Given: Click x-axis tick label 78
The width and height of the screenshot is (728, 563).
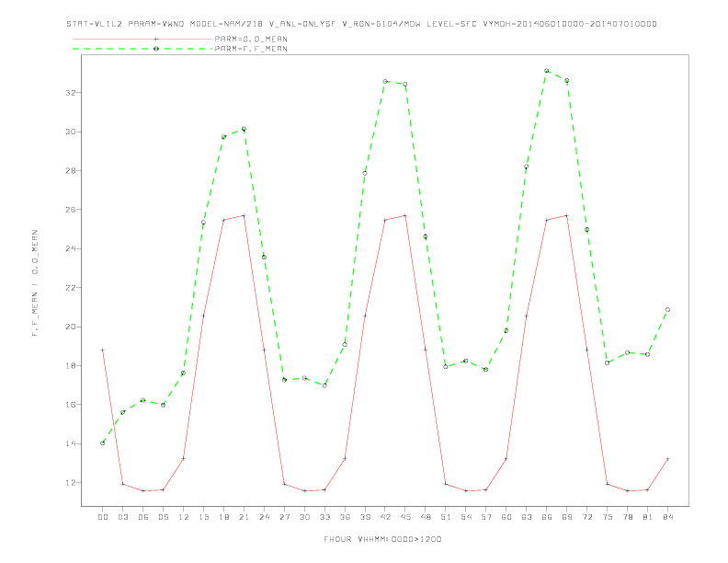Looking at the screenshot, I should click(627, 517).
